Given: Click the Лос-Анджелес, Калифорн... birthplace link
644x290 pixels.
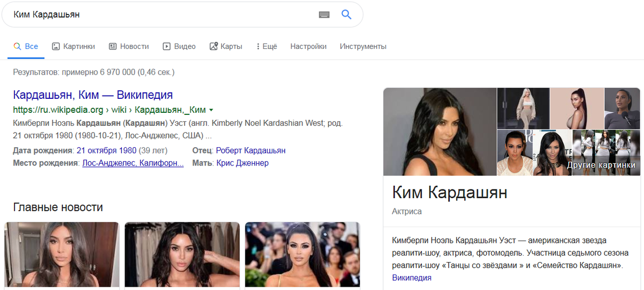Looking at the screenshot, I should pos(133,163).
